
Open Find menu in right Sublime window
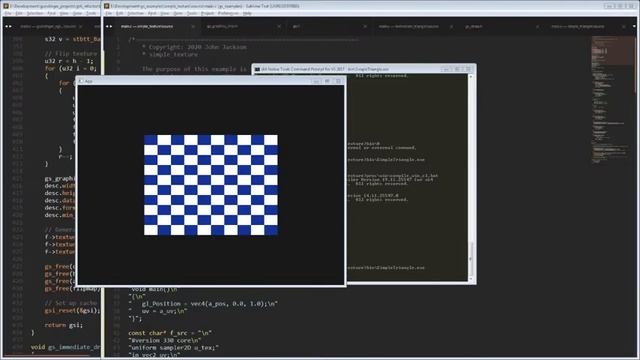point(152,13)
